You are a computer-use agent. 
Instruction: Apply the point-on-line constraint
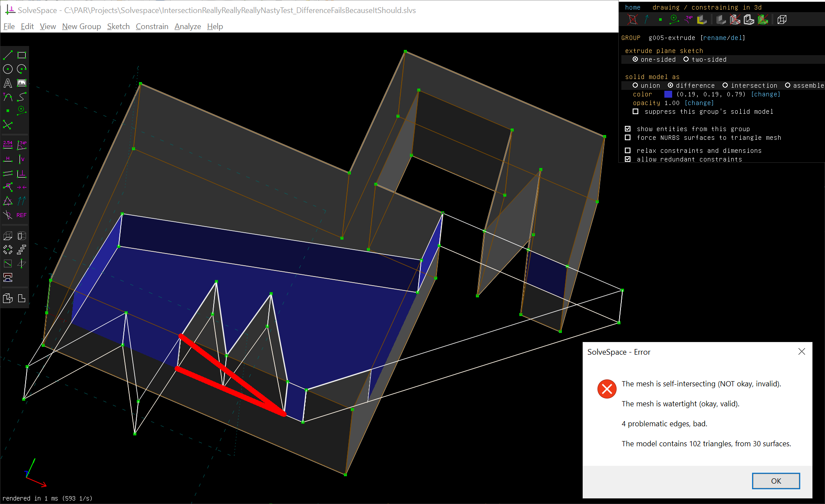8,187
